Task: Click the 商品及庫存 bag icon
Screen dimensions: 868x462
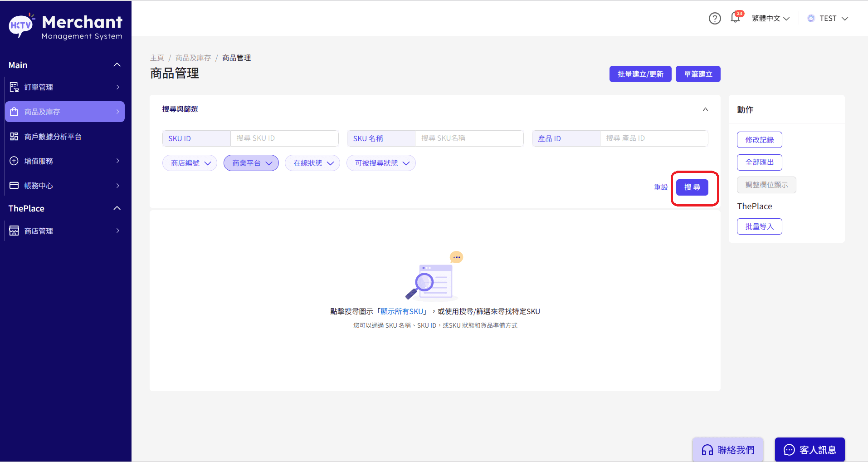Action: (14, 112)
